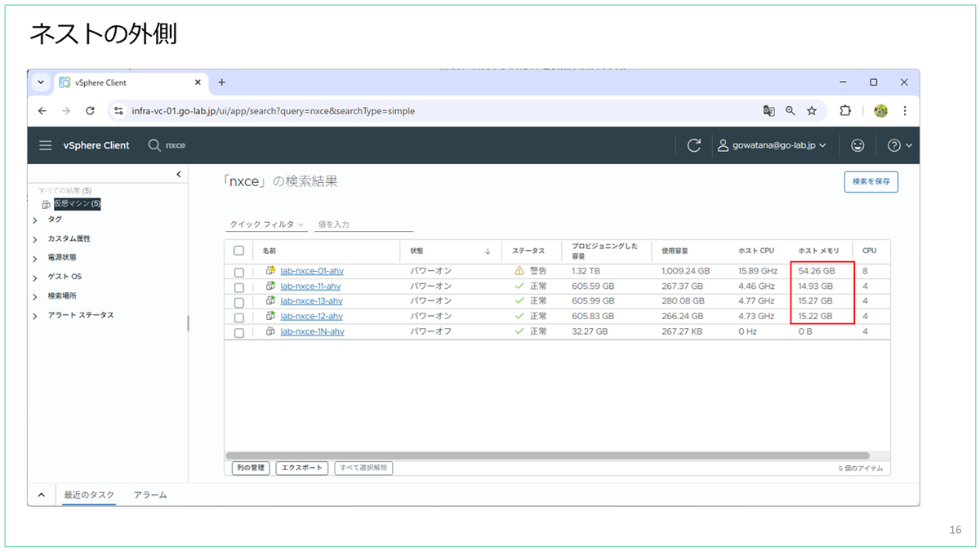Check the lab-nxce-1N-ahv row checkbox
The image size is (980, 551).
coord(238,332)
